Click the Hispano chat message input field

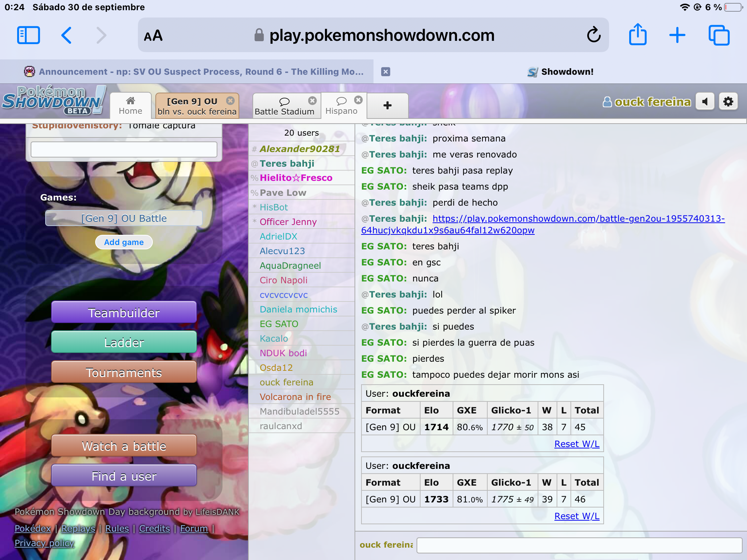point(579,545)
